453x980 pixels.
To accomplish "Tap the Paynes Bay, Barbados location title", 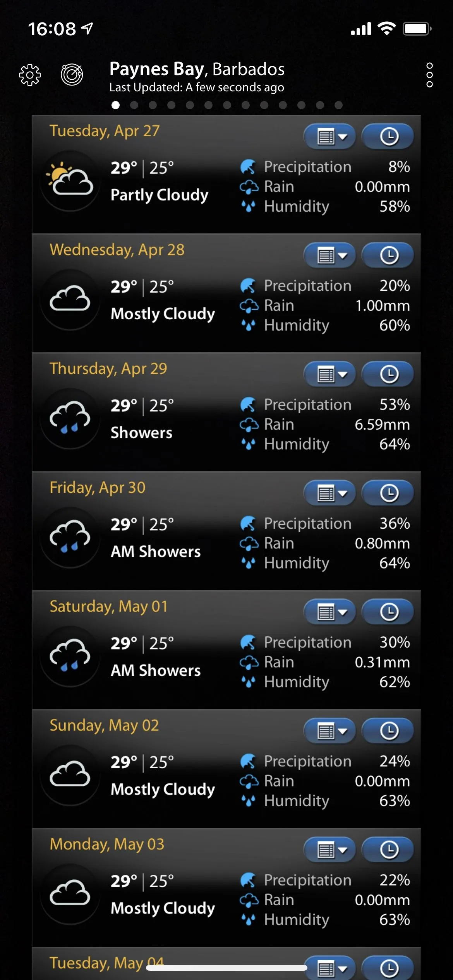I will tap(197, 69).
